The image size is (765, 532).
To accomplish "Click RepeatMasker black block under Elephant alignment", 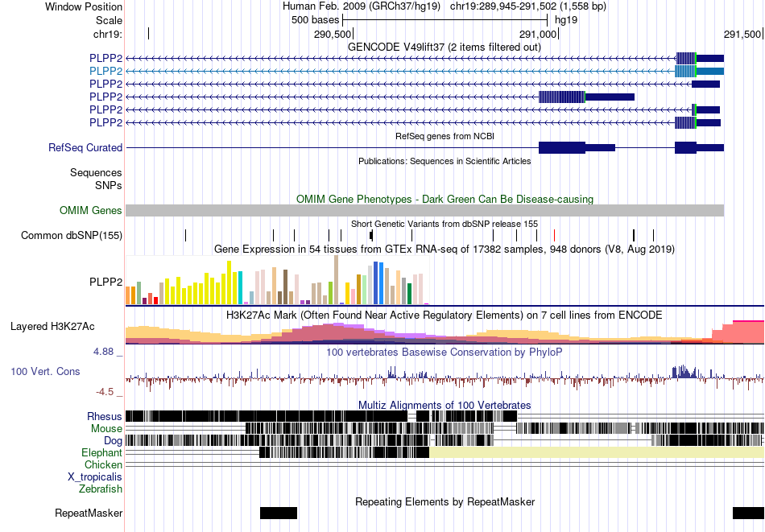I will tap(279, 513).
